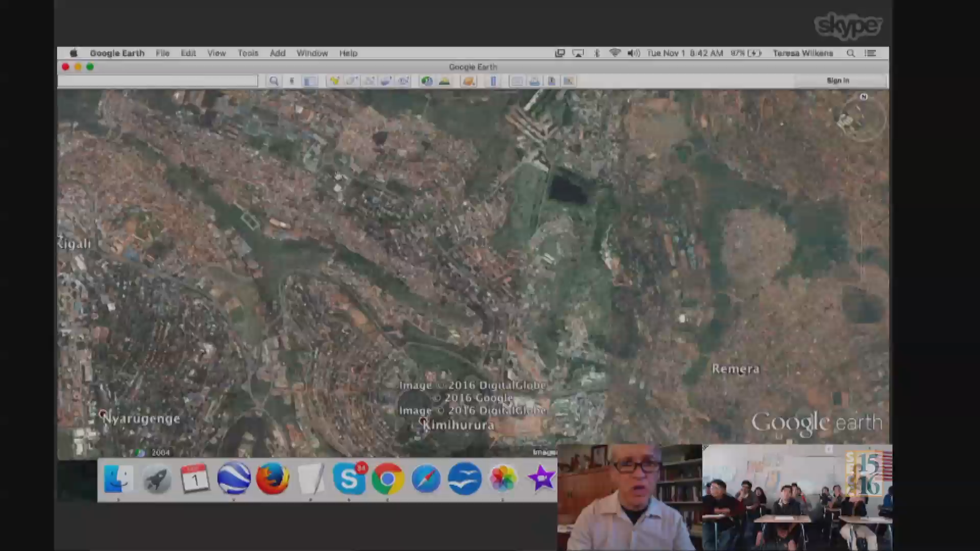Toggle historical imagery clock icon
The height and width of the screenshot is (551, 980).
(x=427, y=81)
